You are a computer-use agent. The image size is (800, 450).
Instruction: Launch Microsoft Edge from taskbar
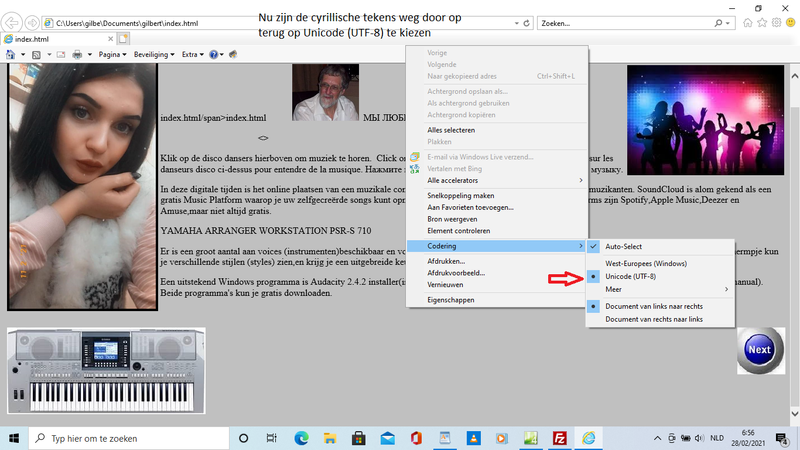pyautogui.click(x=301, y=438)
